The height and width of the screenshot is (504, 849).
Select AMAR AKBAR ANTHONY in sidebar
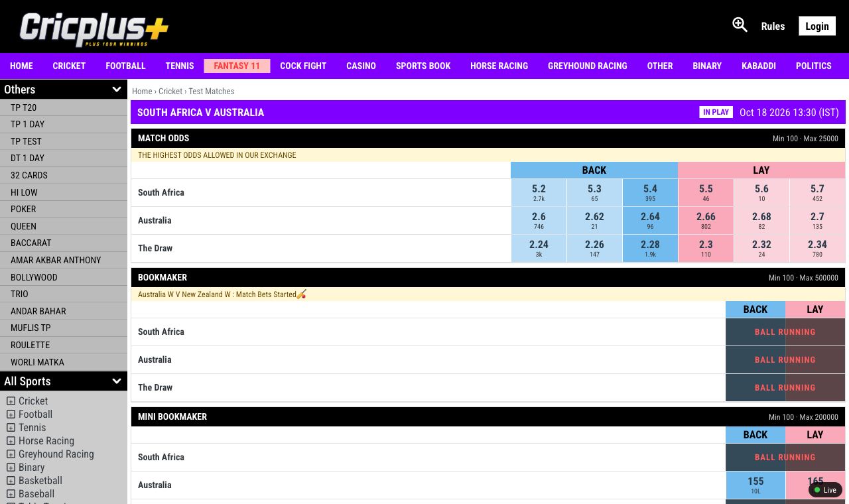tap(64, 260)
